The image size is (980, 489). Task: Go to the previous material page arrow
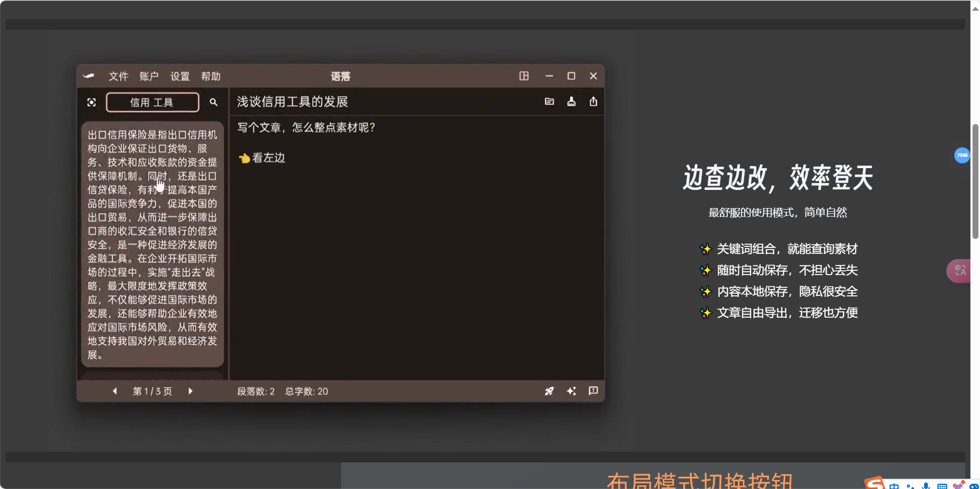115,391
